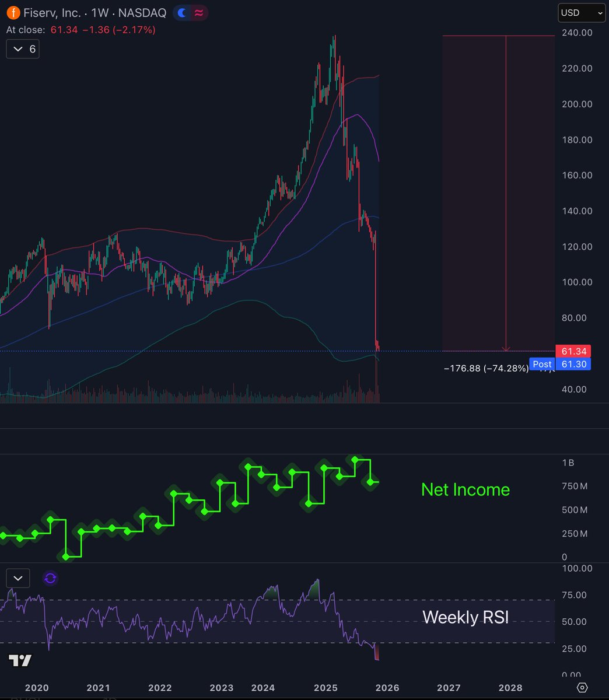The width and height of the screenshot is (609, 700).
Task: Click the red 61.34 price tag
Action: [x=573, y=351]
